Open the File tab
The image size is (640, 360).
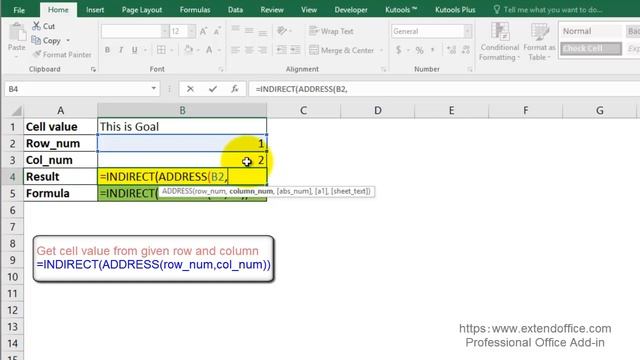coord(19,10)
